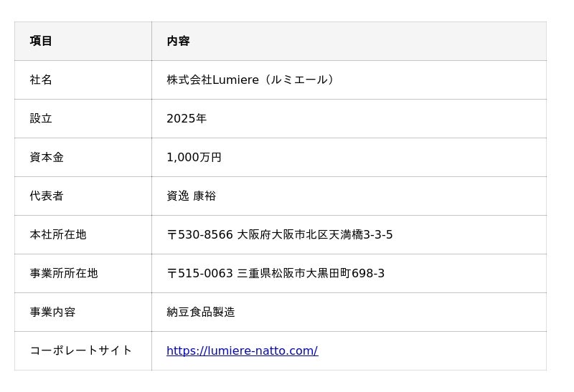Select the 本社所在地 row label
574x392 pixels.
58,234
